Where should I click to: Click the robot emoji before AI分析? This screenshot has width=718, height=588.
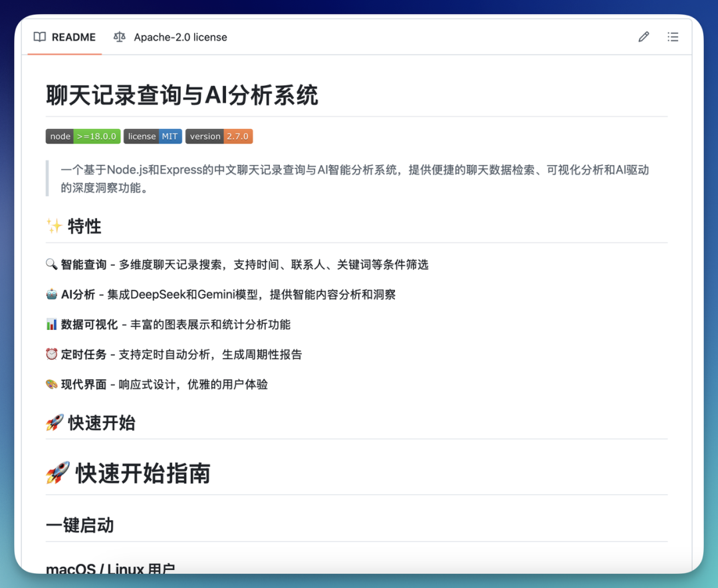51,295
